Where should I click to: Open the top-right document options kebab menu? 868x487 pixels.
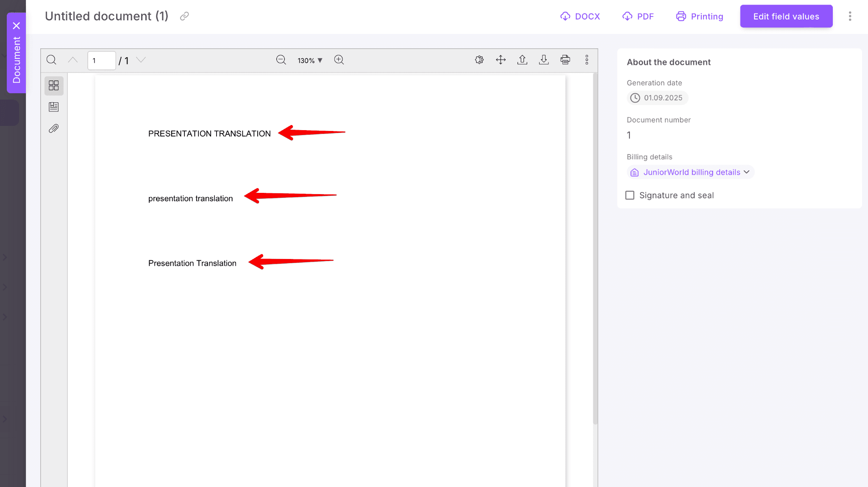click(850, 16)
